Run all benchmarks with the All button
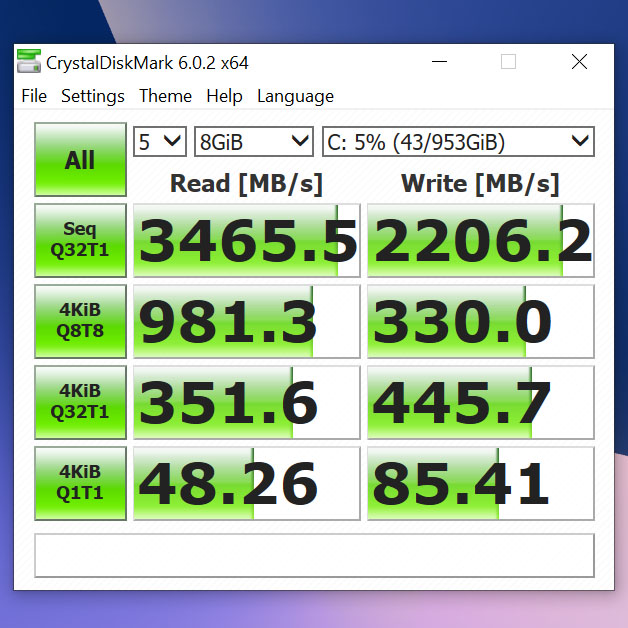Image resolution: width=628 pixels, height=628 pixels. coord(81,159)
